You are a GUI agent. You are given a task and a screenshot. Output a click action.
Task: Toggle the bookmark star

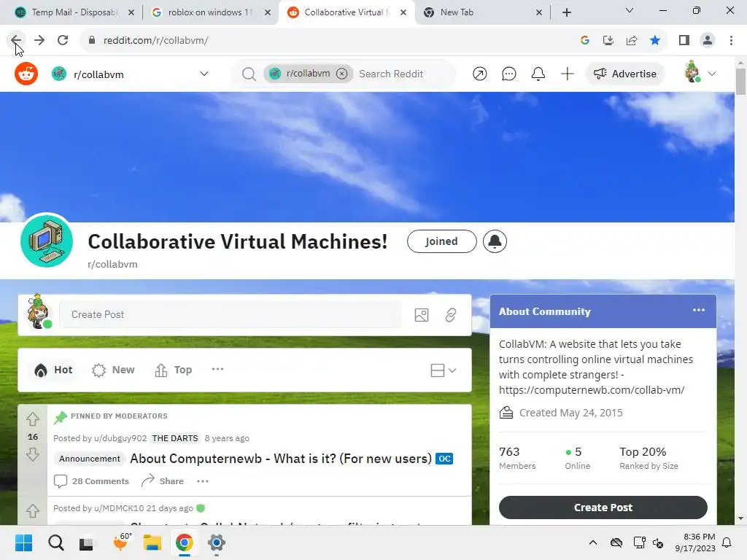coord(655,40)
